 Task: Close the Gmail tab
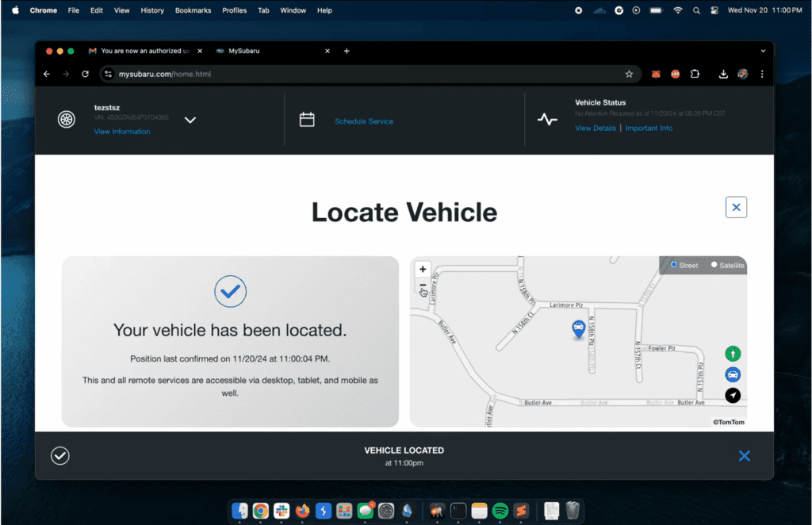tap(200, 51)
